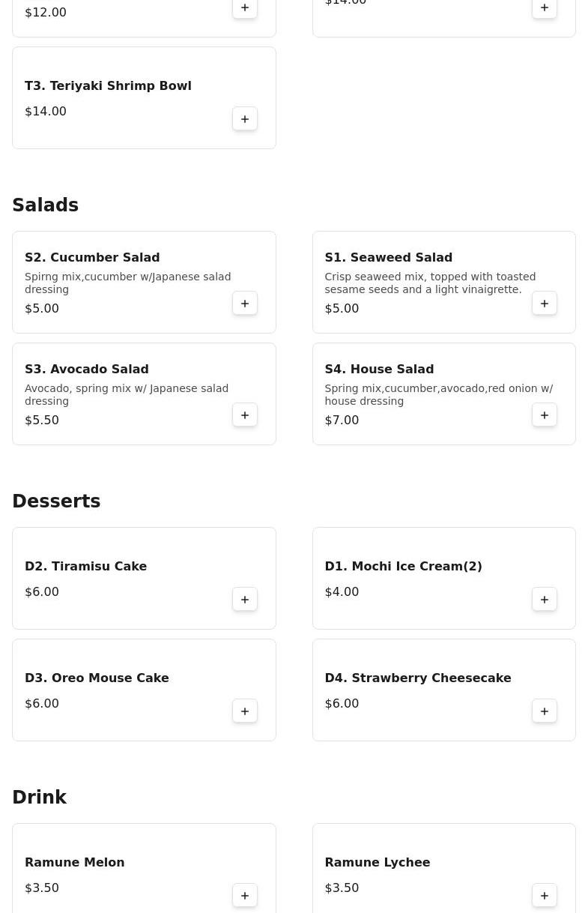This screenshot has height=913, width=588.
Task: Click the T3. Teriyaki Shrimp Bowl name
Action: (108, 85)
